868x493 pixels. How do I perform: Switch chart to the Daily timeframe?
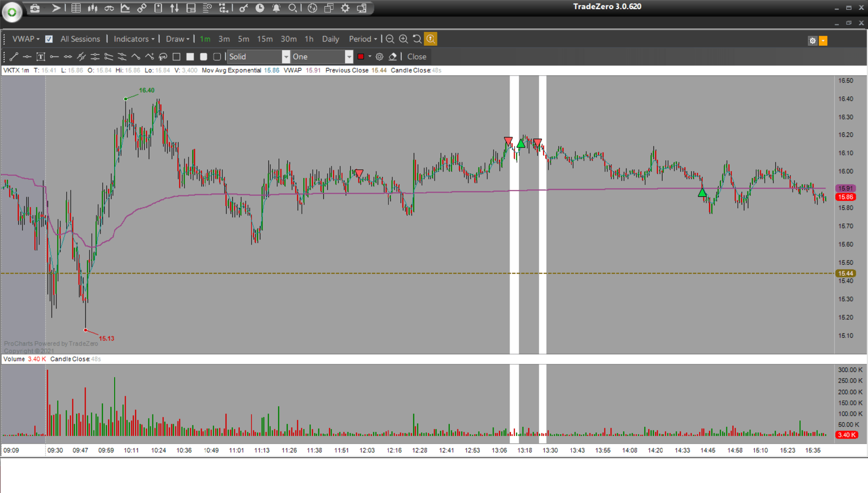tap(330, 39)
